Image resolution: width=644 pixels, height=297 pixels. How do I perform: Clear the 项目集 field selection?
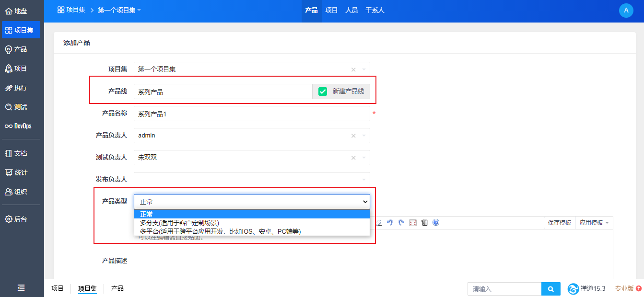(353, 69)
